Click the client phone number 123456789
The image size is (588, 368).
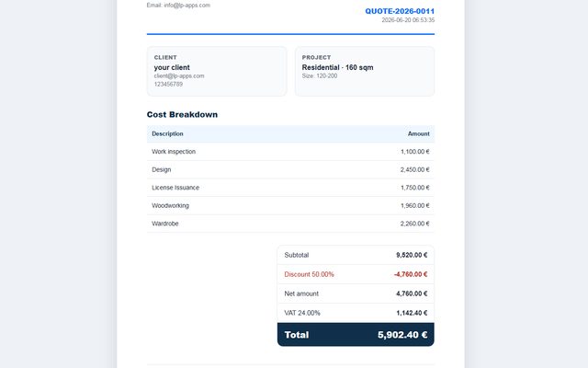168,84
